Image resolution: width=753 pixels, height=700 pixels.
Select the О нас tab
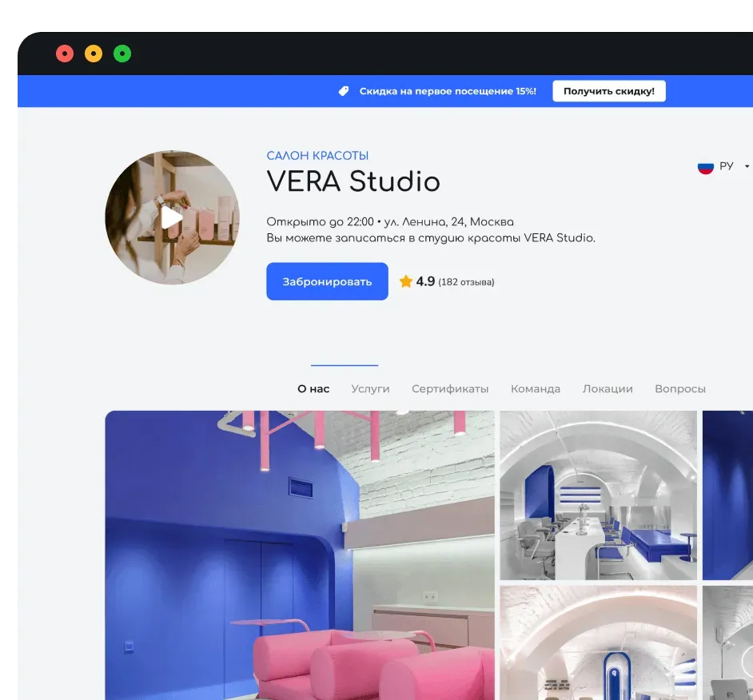point(313,389)
